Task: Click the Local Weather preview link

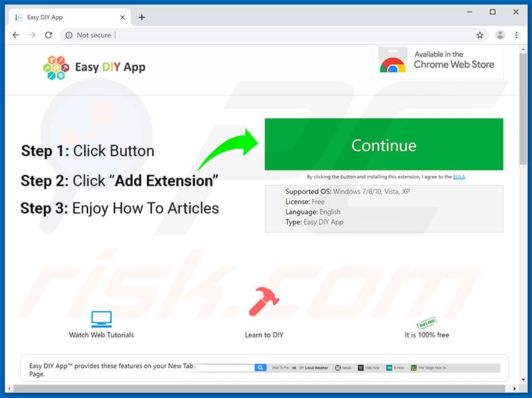Action: (x=313, y=368)
